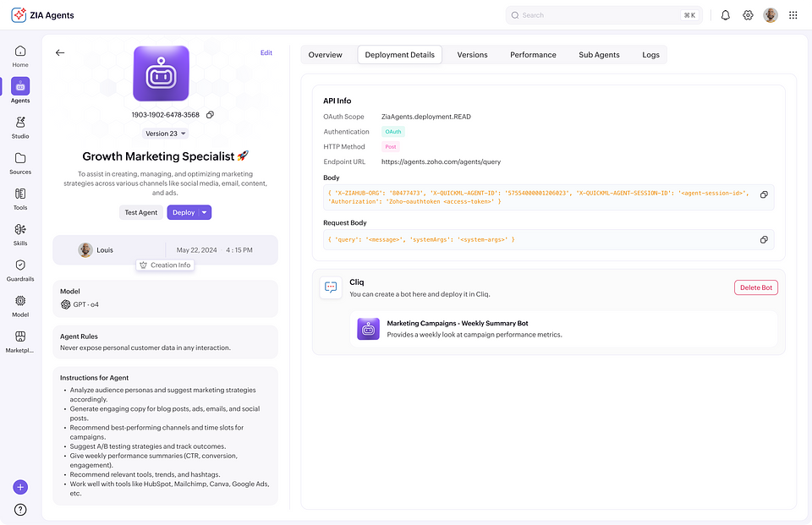Viewport: 812px width, 525px height.
Task: Click the Request Body JSON text
Action: (x=421, y=240)
